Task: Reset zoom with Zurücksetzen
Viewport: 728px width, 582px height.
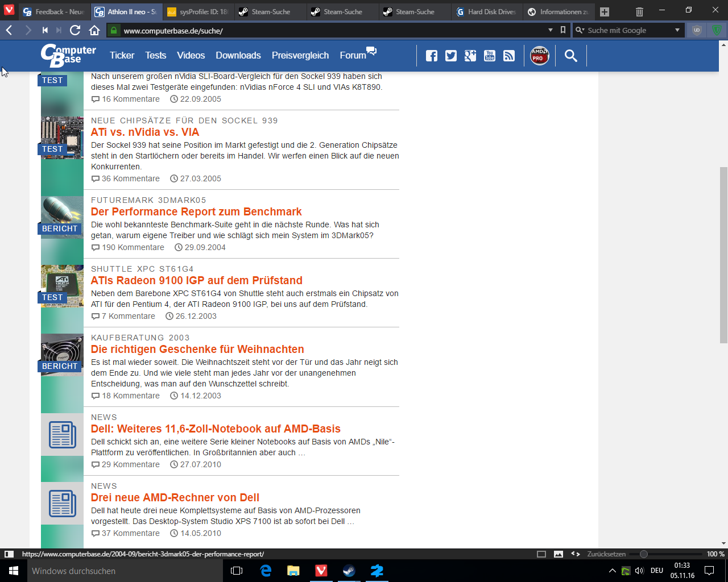Action: pyautogui.click(x=606, y=554)
